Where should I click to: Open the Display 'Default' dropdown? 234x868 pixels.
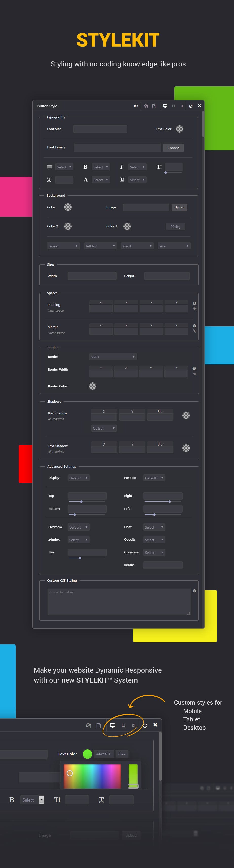pos(79,478)
